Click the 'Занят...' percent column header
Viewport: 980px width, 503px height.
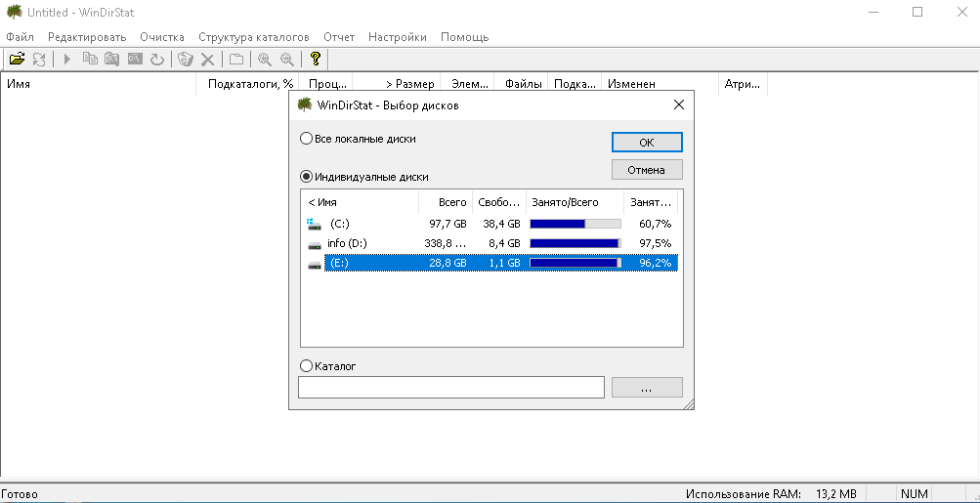[x=651, y=202]
